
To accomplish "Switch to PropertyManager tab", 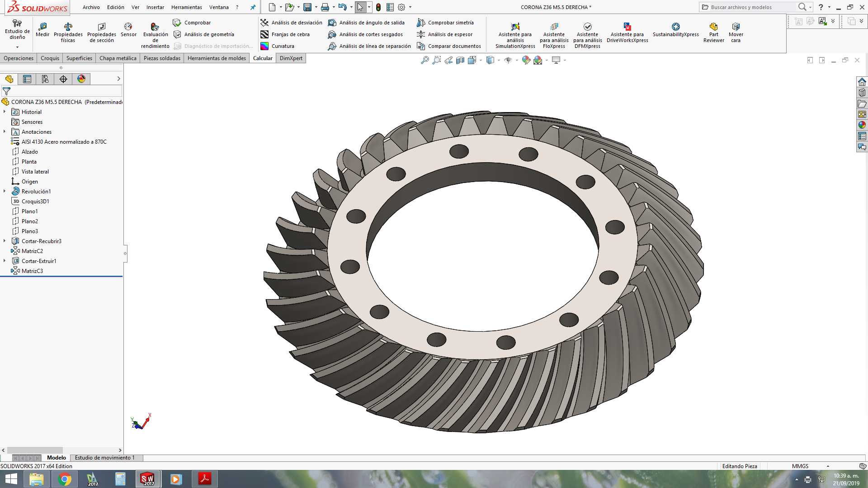I will [x=27, y=79].
